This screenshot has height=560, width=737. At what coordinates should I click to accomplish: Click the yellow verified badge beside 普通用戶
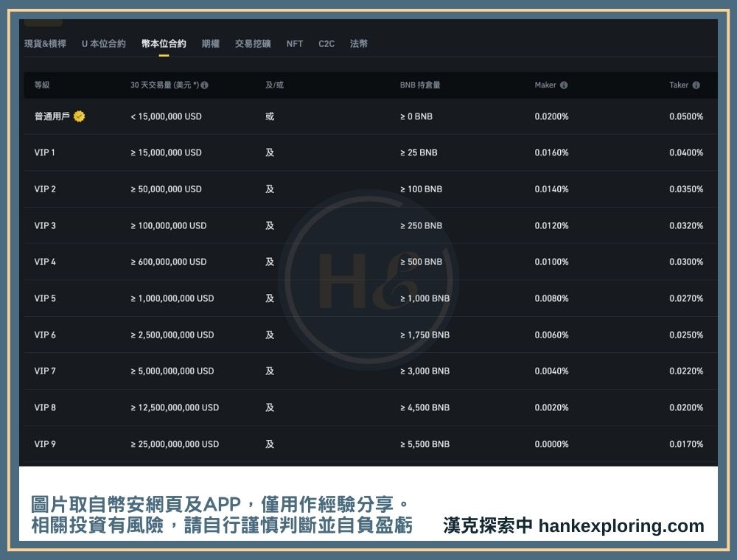tap(80, 116)
